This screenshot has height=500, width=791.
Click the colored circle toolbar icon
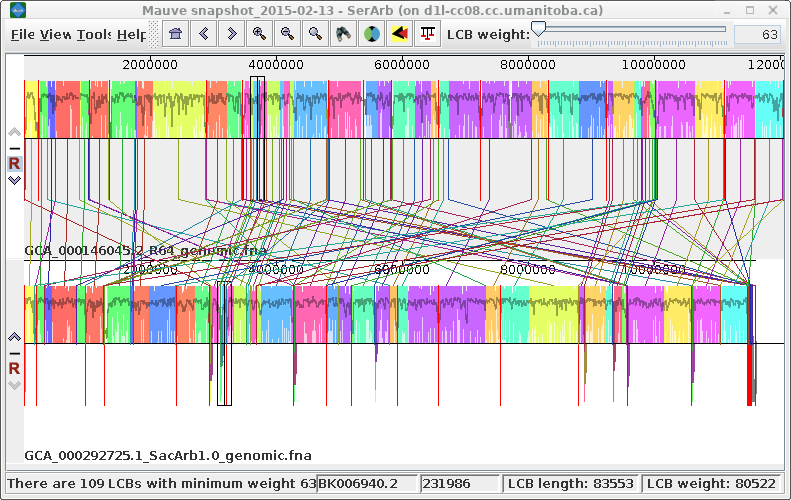click(x=371, y=34)
